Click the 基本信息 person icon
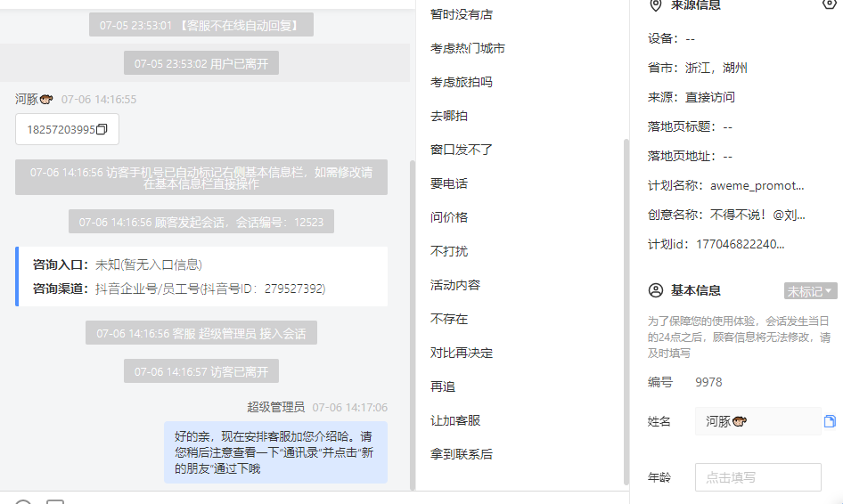The height and width of the screenshot is (504, 843). (x=655, y=290)
